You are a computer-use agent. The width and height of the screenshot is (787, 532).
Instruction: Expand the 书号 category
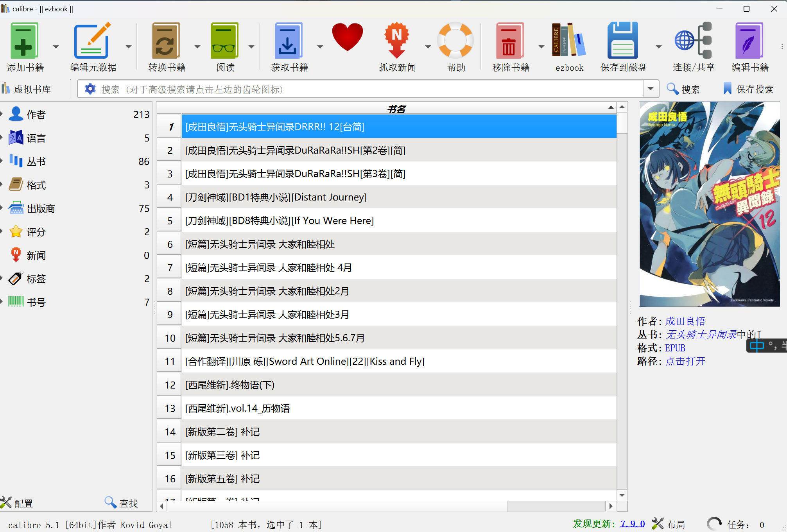coord(2,302)
